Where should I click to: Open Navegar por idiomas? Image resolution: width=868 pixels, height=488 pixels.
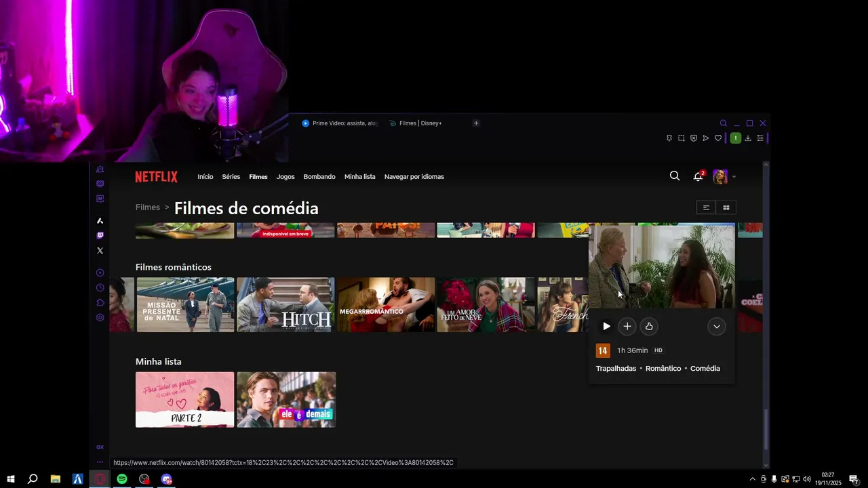point(414,177)
